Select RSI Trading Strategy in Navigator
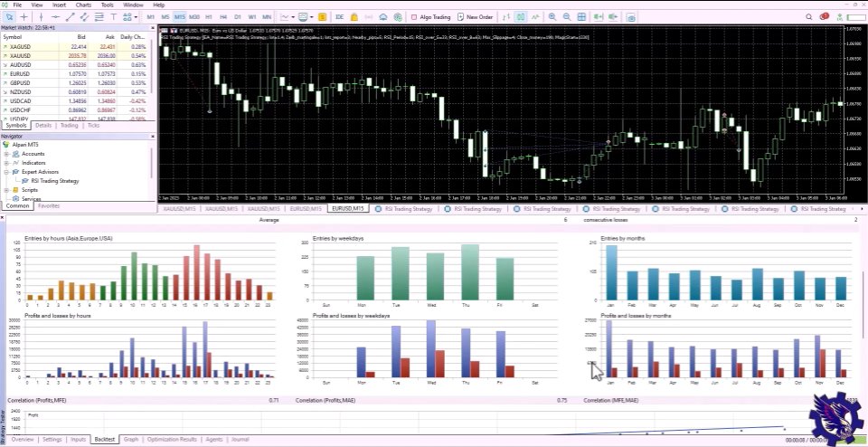Image resolution: width=868 pixels, height=447 pixels. coord(55,181)
